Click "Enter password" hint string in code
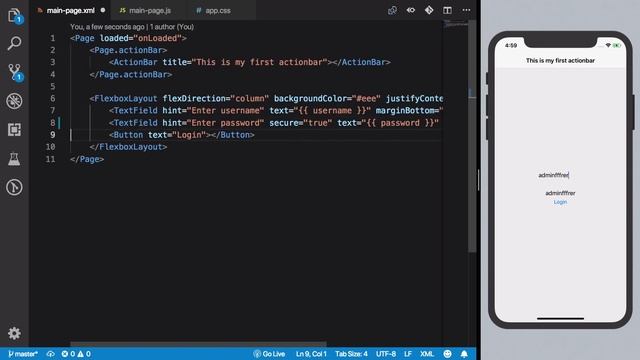Image resolution: width=640 pixels, height=360 pixels. [x=226, y=123]
